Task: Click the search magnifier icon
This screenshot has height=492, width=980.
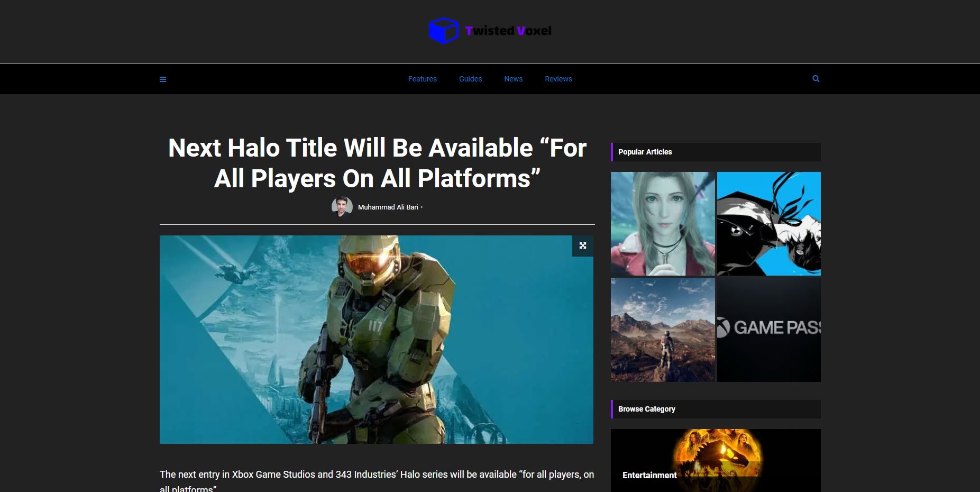Action: (816, 79)
